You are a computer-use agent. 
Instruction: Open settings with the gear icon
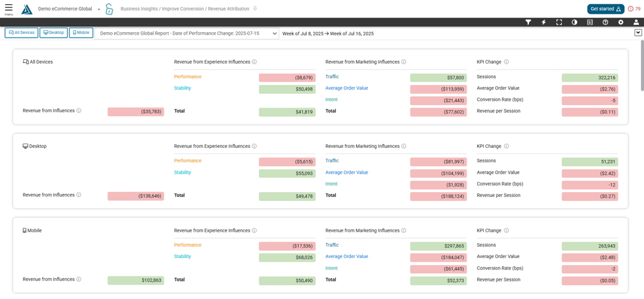621,22
